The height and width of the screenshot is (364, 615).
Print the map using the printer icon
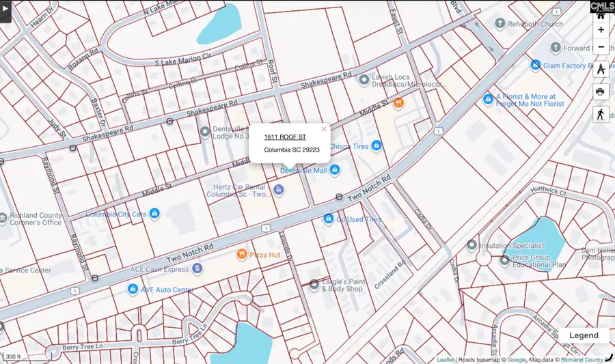pyautogui.click(x=601, y=92)
